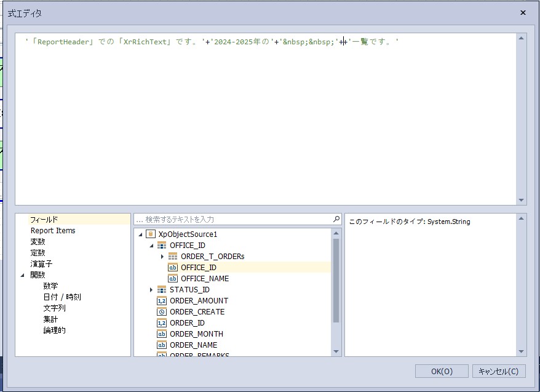This screenshot has width=540, height=392.
Task: Close the 式エディタ dialog
Action: (523, 12)
